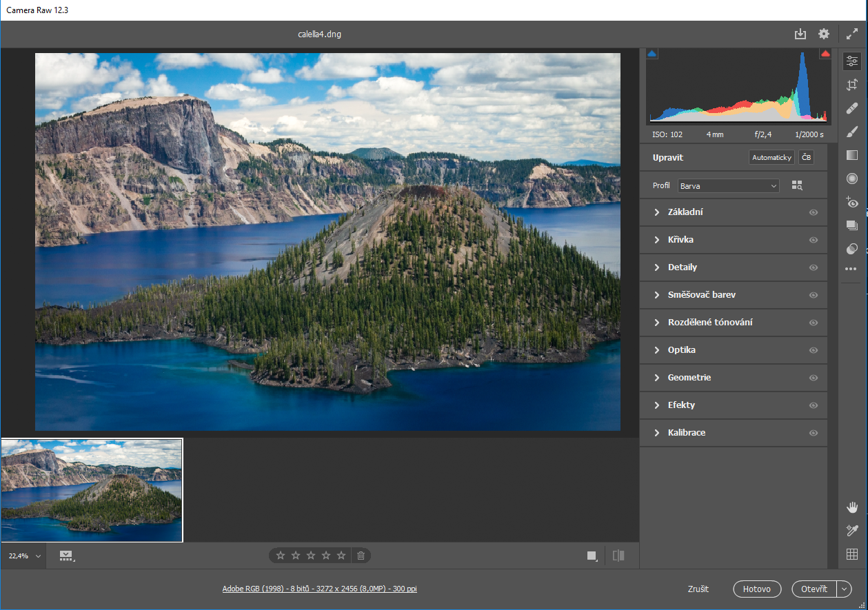Select the Red eye removal tool

[852, 202]
